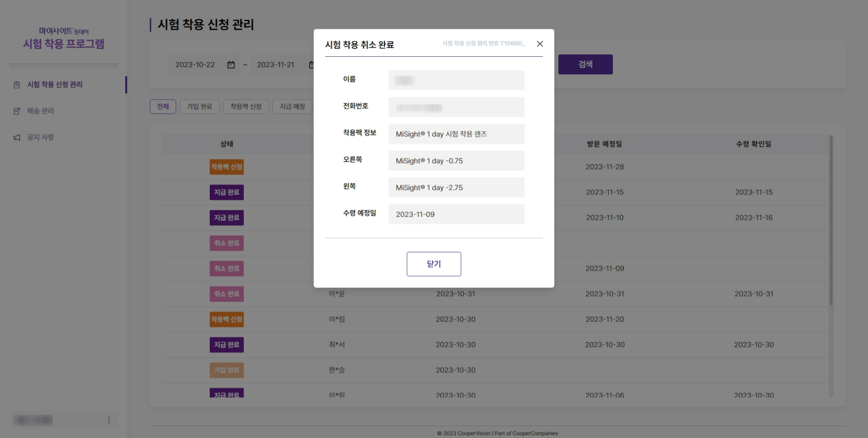Click the 검색 search button

click(585, 65)
